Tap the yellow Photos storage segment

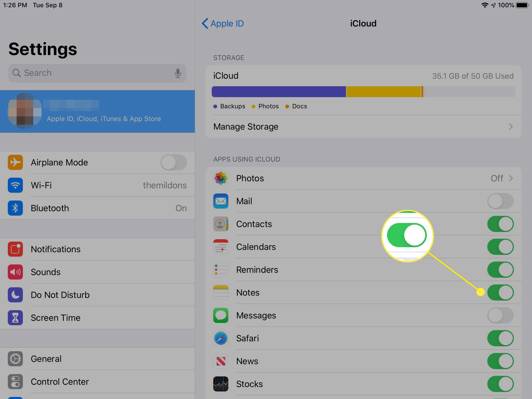click(x=383, y=92)
